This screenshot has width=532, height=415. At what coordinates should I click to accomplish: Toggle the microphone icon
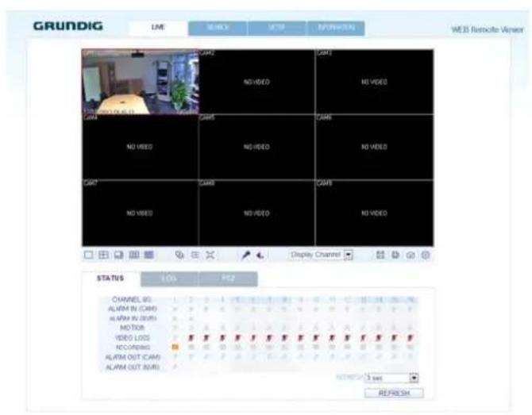click(245, 255)
